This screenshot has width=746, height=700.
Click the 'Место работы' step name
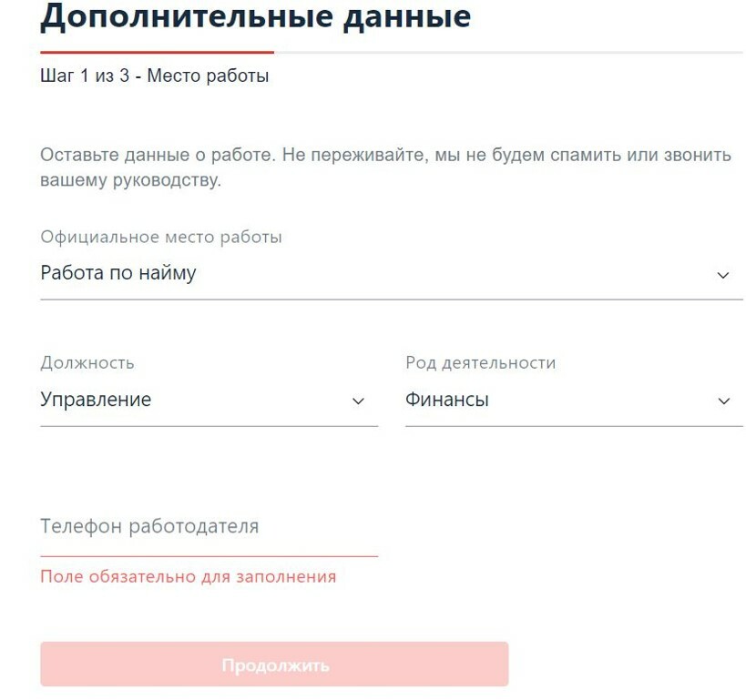pyautogui.click(x=208, y=76)
